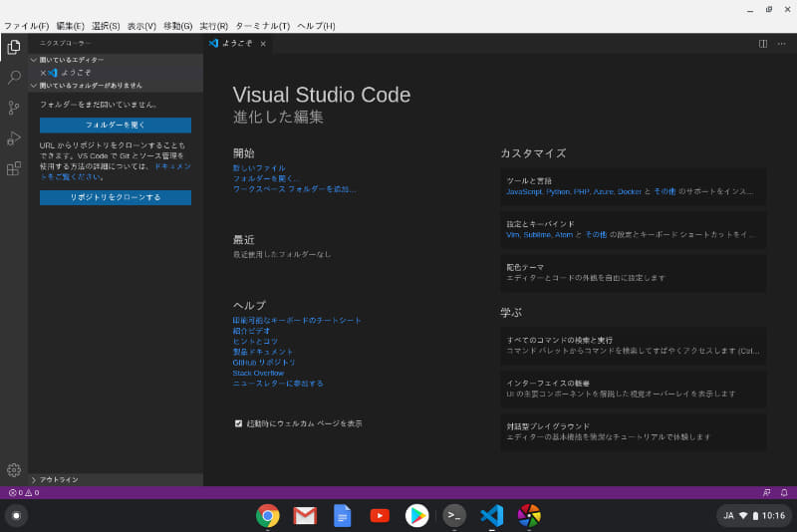Open the 選択(S) menu
This screenshot has height=532, width=797.
[x=106, y=26]
